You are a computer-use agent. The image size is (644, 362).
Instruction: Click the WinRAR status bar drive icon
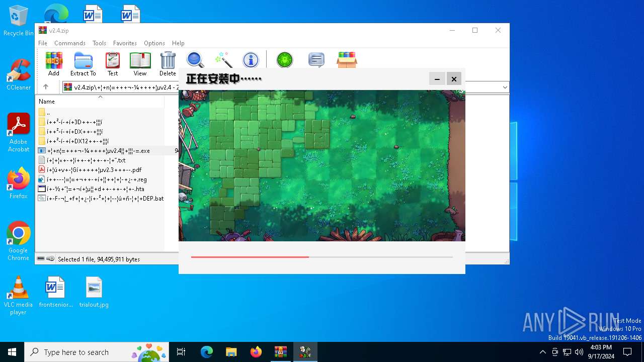(41, 259)
